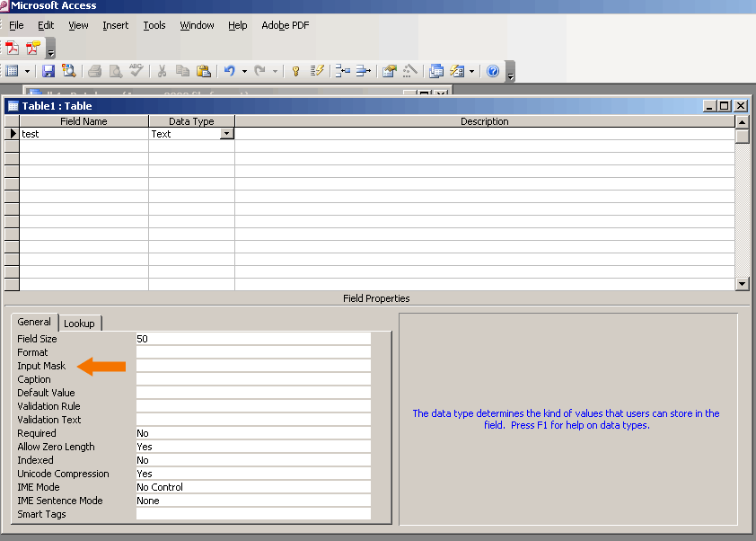Click the Redo arrow icon

click(259, 71)
